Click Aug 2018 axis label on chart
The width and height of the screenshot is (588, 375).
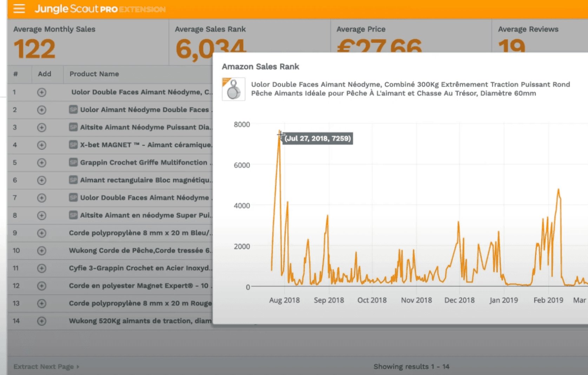tap(284, 300)
